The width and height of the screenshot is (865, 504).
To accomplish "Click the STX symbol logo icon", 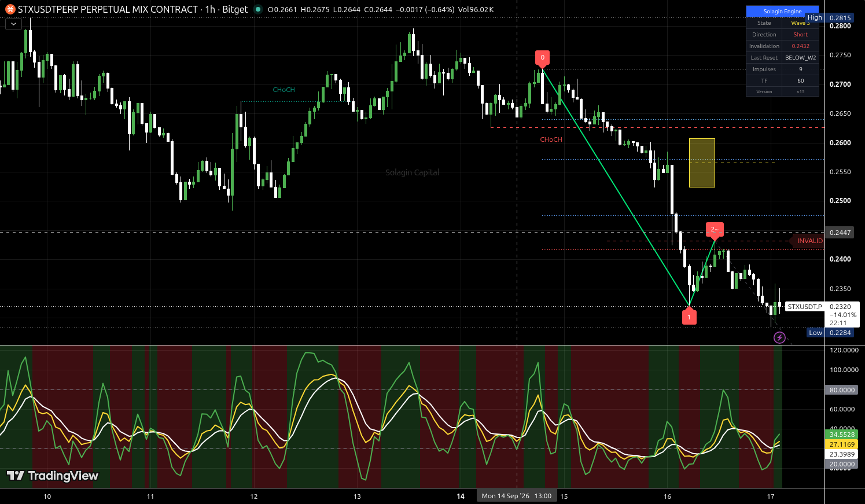I will tap(10, 9).
